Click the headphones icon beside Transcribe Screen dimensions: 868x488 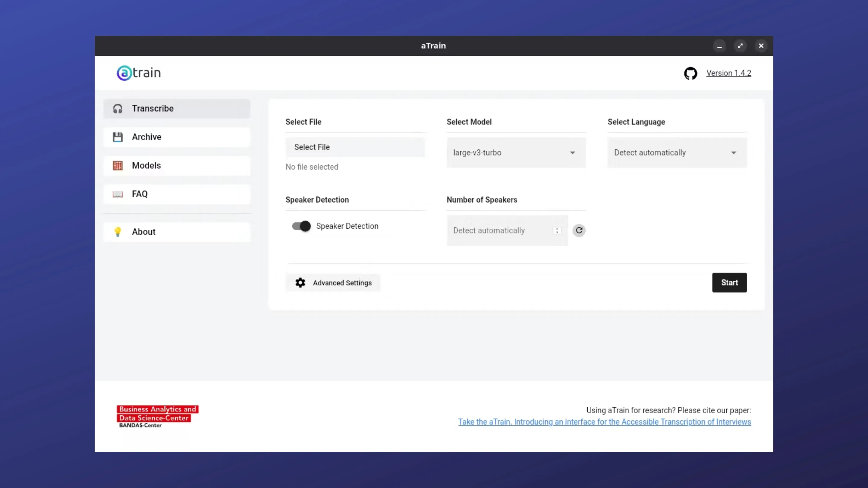(118, 109)
